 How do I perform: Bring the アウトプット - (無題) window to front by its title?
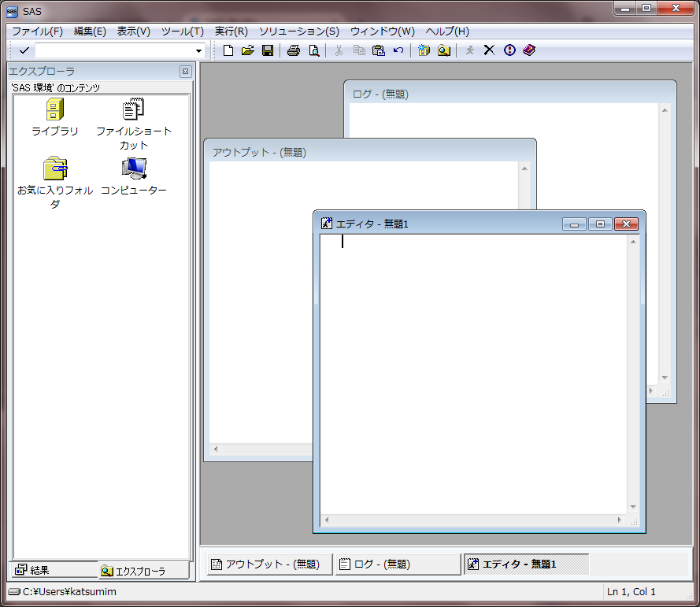pos(259,152)
